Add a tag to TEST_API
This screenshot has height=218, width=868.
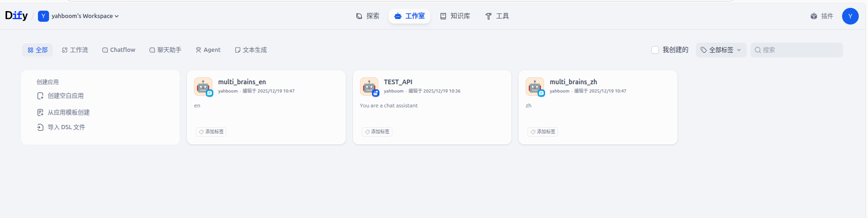pos(377,132)
